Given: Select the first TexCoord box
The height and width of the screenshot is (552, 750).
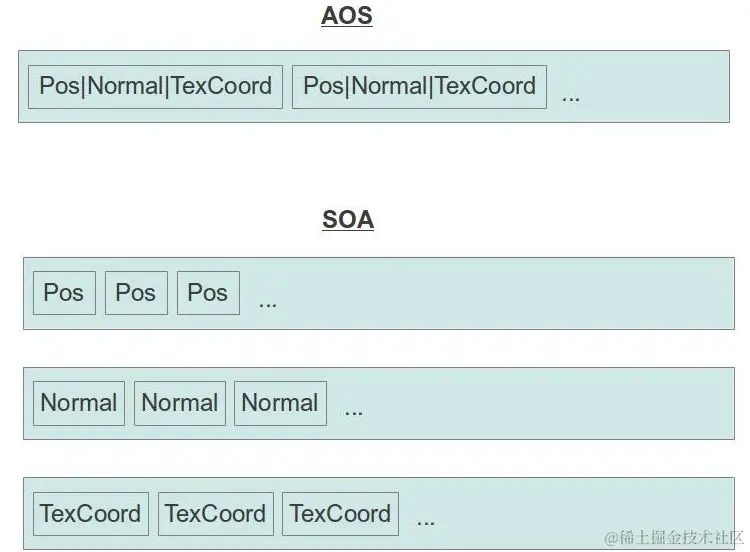Looking at the screenshot, I should pyautogui.click(x=91, y=514).
